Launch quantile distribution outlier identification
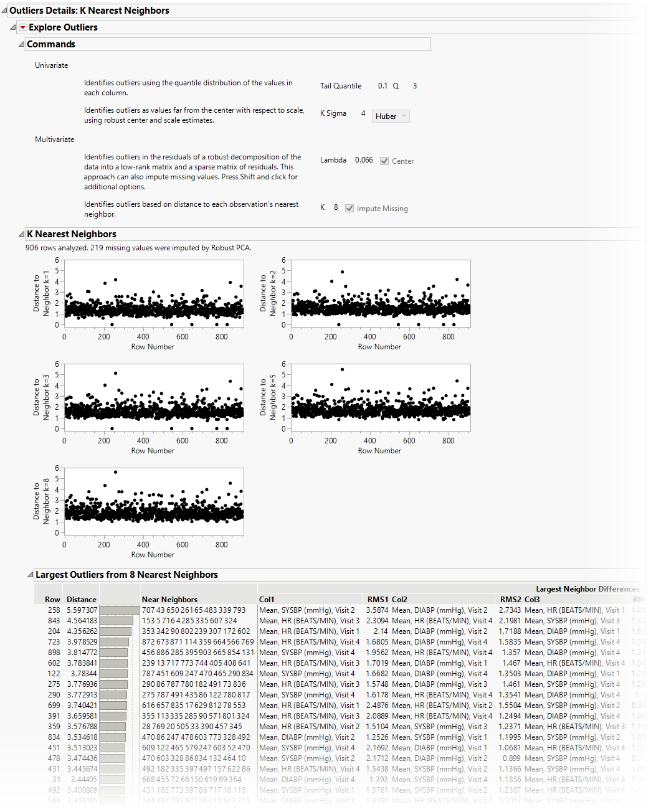This screenshot has height=812, width=651. pos(188,88)
